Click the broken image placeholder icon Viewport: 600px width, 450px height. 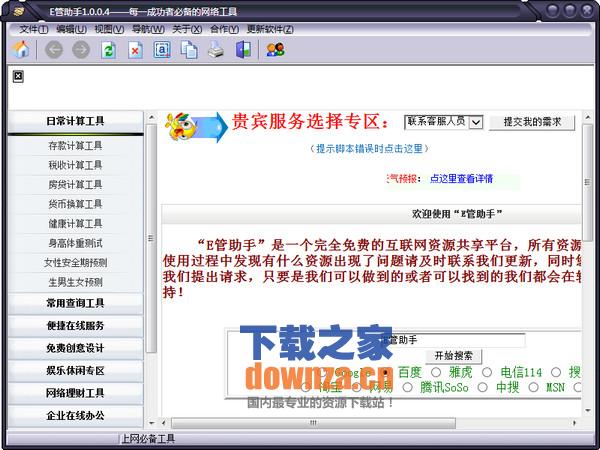pos(18,77)
